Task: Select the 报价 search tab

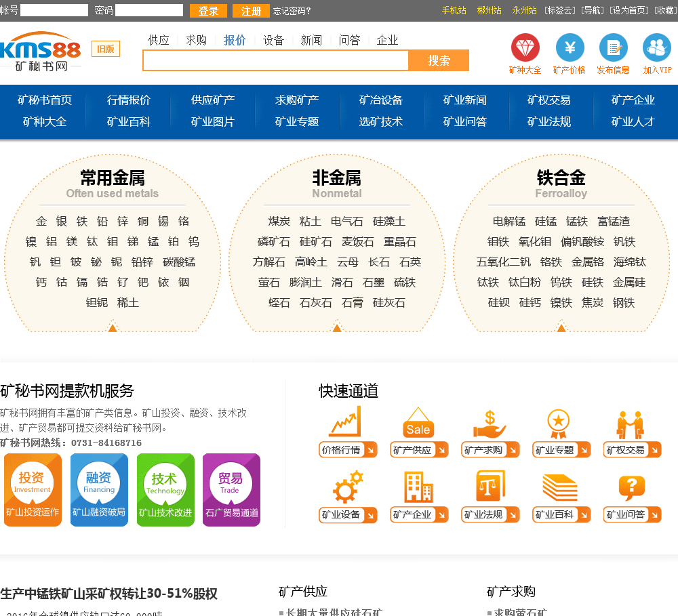Action: coord(235,40)
